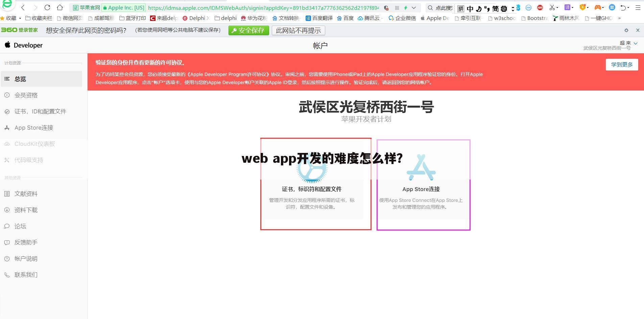This screenshot has width=644, height=319.
Task: Click the Apple Developer logo
Action: point(24,45)
